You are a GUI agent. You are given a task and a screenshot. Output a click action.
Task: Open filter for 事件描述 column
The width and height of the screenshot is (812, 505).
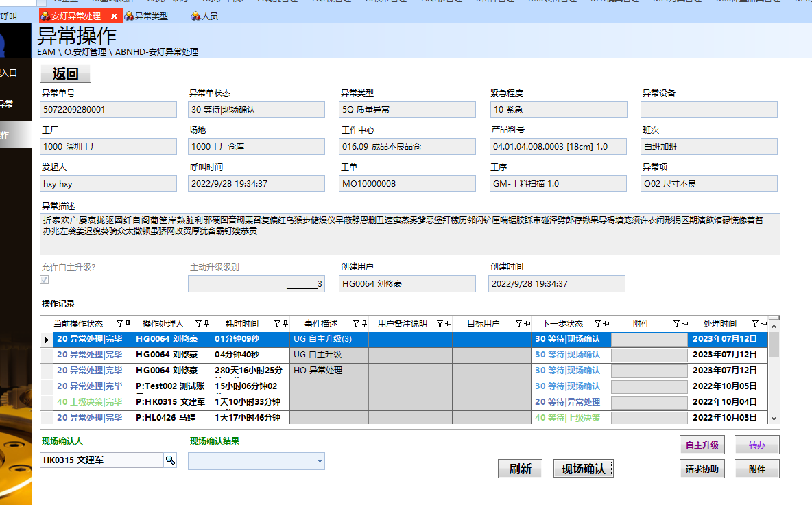click(357, 324)
